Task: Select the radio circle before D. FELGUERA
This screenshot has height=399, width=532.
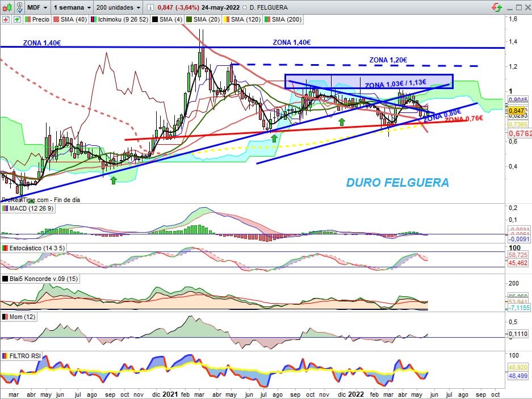Action: pyautogui.click(x=245, y=7)
